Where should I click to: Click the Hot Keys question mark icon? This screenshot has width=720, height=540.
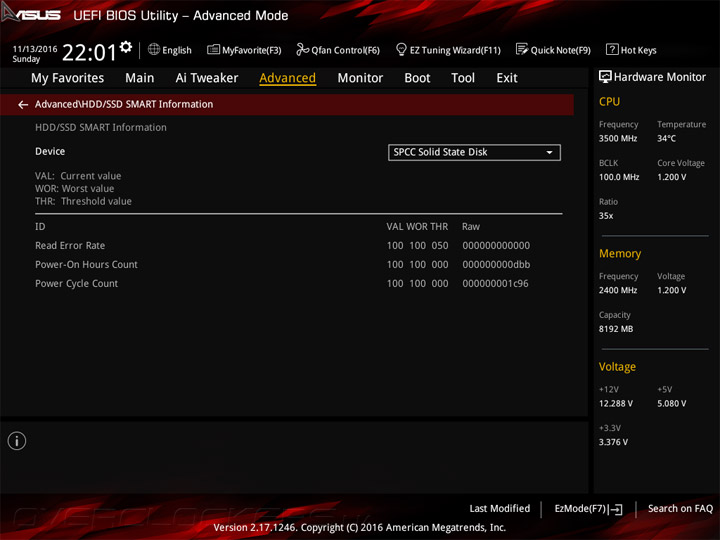pos(612,49)
